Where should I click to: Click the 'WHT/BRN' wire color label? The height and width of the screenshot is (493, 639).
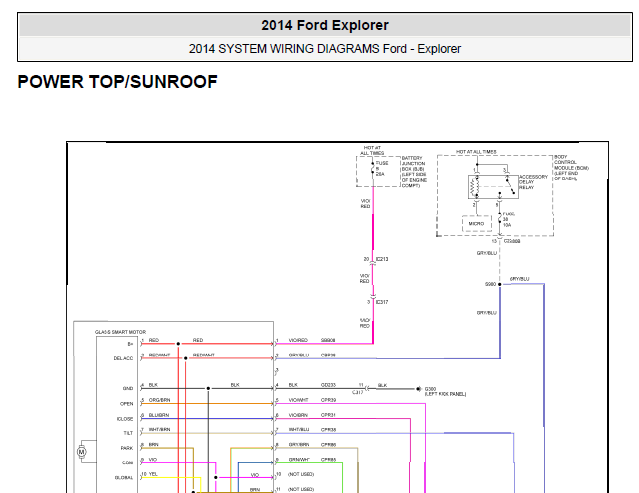[x=159, y=429]
